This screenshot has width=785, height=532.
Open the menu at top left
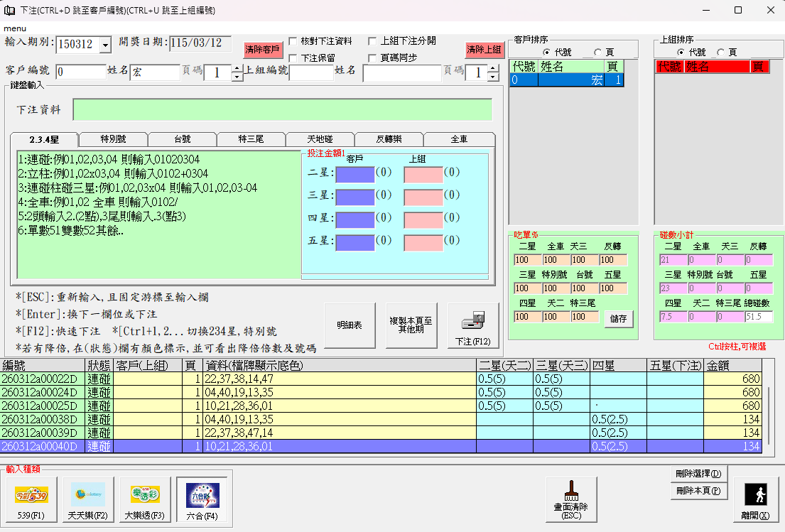(x=13, y=26)
